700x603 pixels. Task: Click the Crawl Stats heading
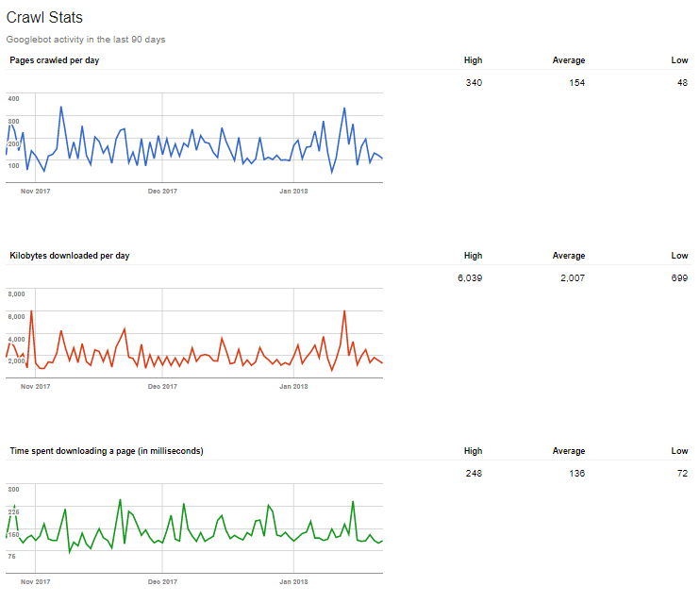[44, 17]
